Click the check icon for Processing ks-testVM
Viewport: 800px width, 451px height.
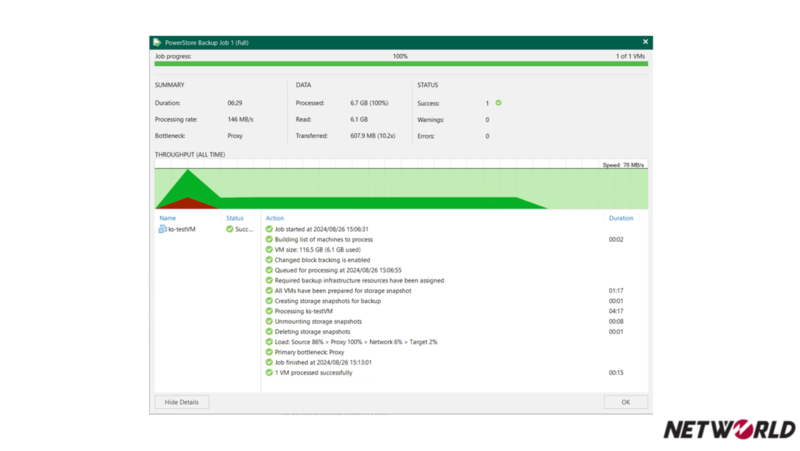(x=269, y=311)
